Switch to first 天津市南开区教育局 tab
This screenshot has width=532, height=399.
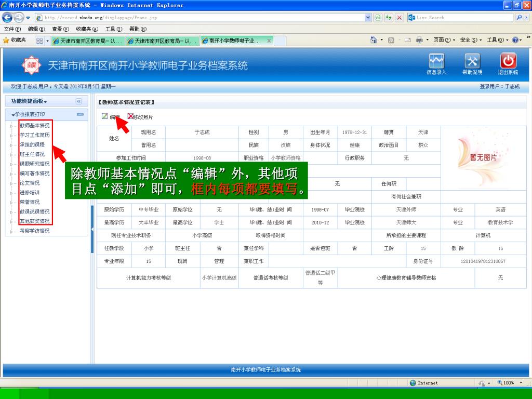88,41
